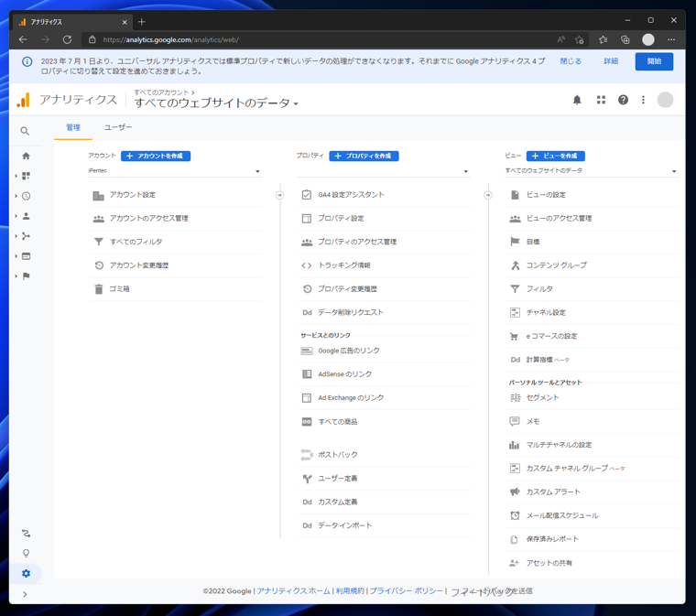This screenshot has height=616, width=696.
Task: Click the user account avatar in Analytics header
Action: click(665, 100)
